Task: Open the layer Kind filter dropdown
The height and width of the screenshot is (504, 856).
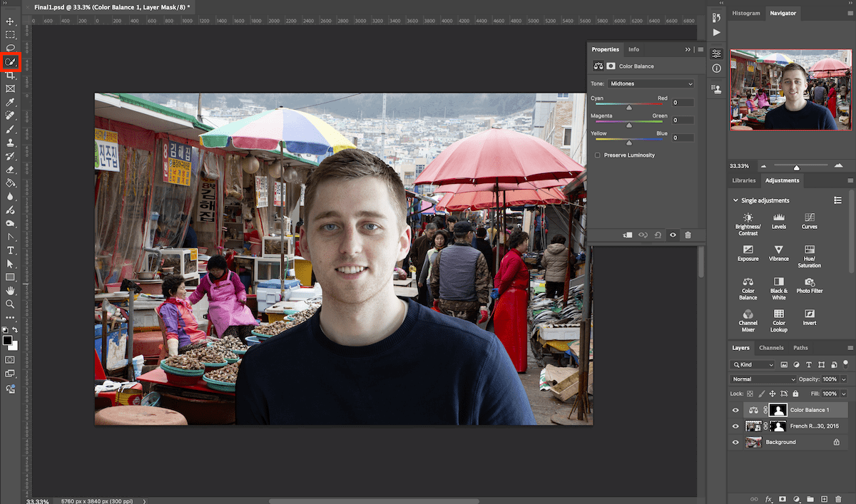Action: pyautogui.click(x=753, y=364)
